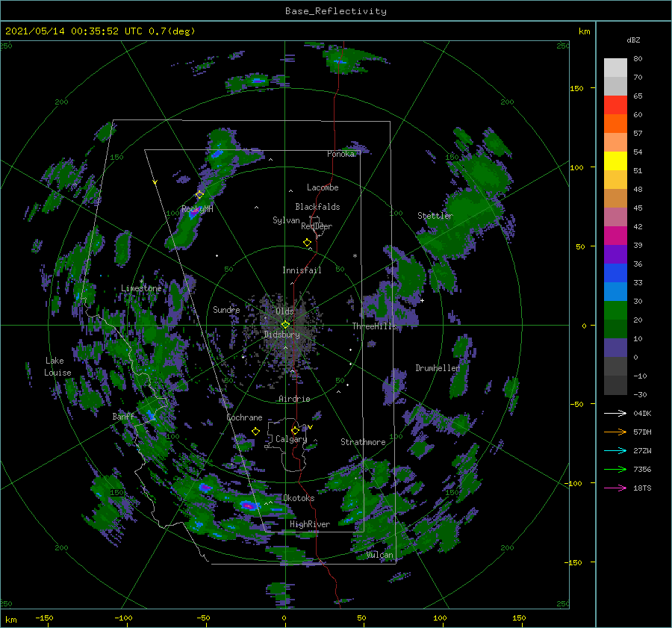Click the Didsbury city label

point(282,335)
